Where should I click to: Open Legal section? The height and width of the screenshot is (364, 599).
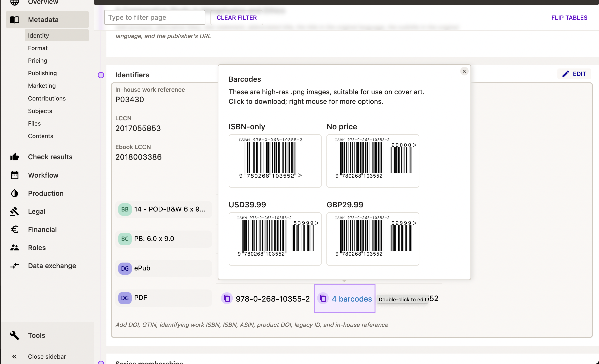point(36,211)
